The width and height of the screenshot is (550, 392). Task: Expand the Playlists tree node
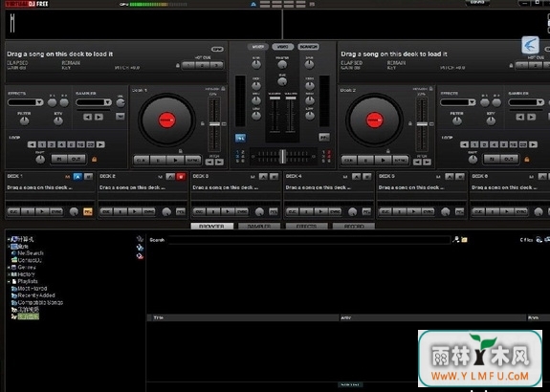click(x=9, y=281)
